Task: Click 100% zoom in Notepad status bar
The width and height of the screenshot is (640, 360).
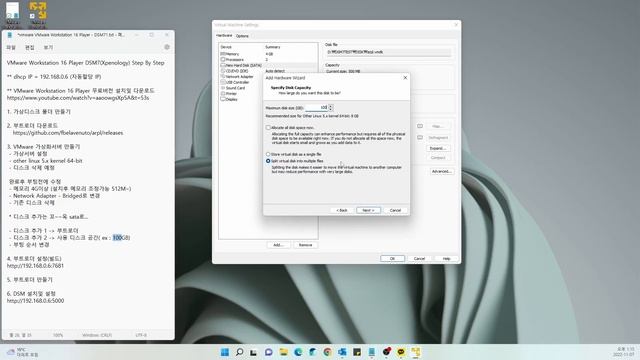Action: coord(58,335)
